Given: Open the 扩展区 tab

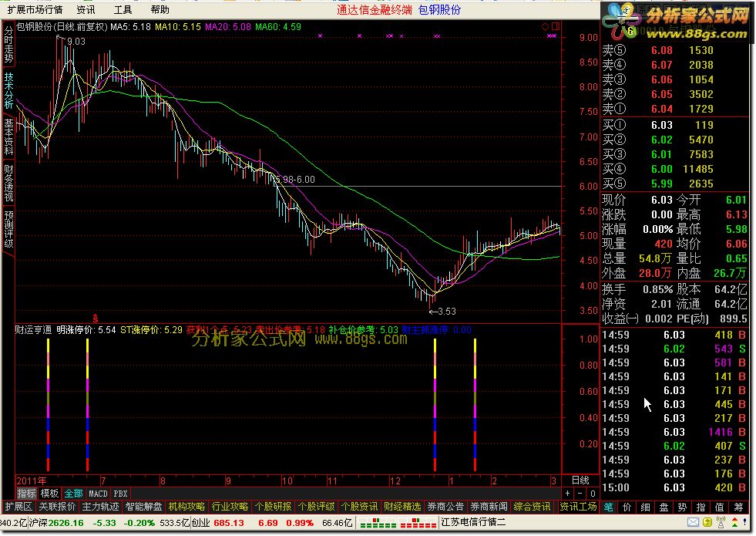Looking at the screenshot, I should 18,507.
